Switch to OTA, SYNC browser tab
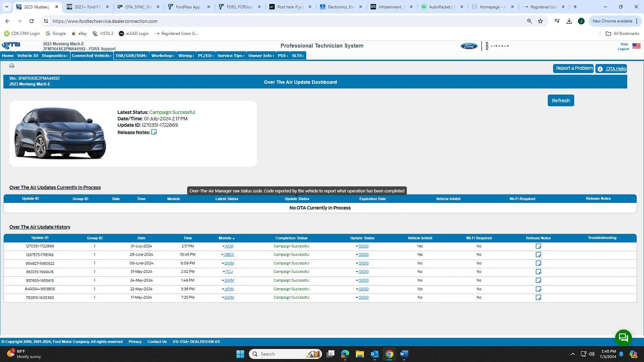This screenshot has width=644, height=362. [138, 7]
